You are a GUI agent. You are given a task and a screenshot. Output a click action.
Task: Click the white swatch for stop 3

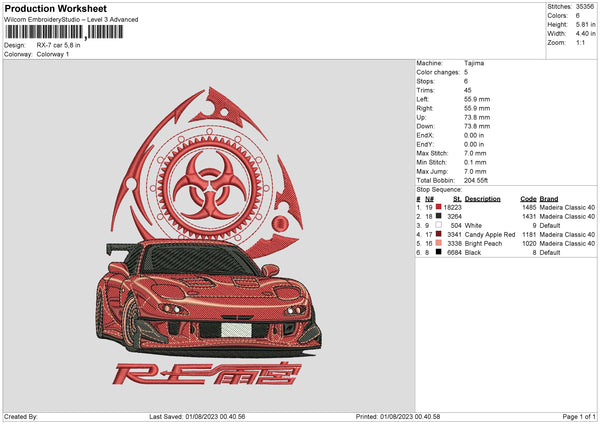[x=439, y=225]
